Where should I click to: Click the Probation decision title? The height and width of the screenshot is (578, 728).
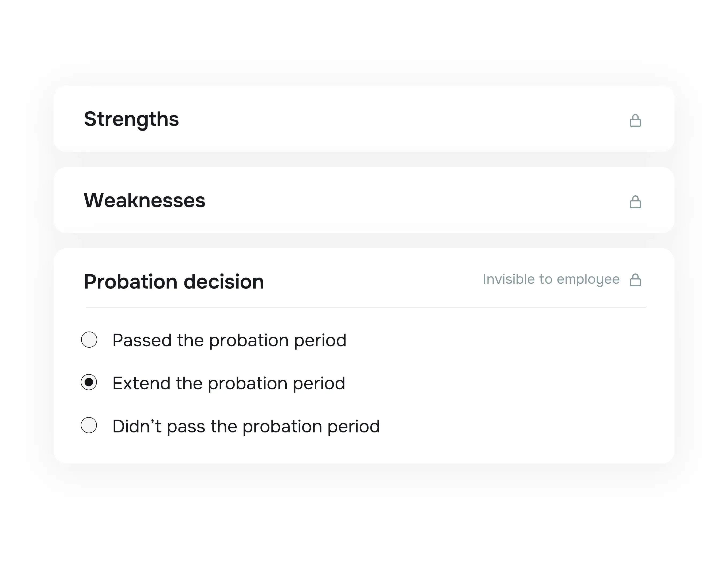[x=174, y=281]
